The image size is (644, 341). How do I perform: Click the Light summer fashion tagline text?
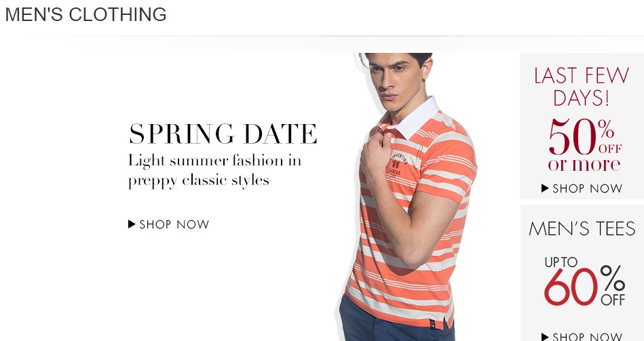click(215, 170)
